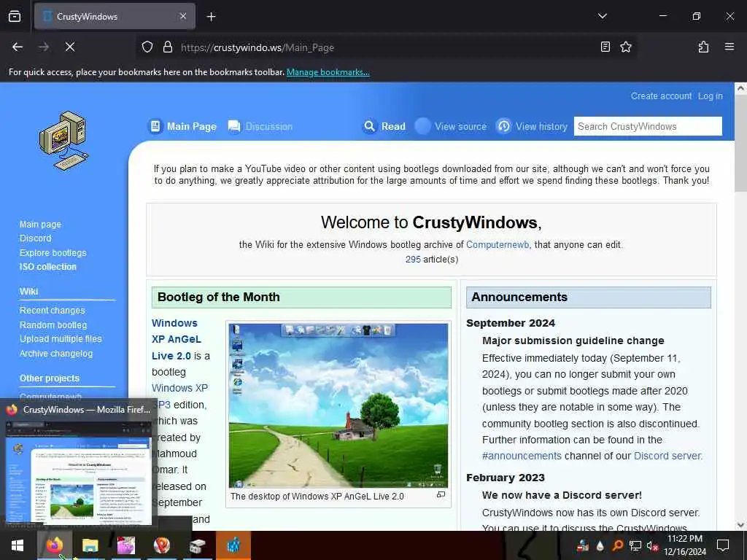747x560 pixels.
Task: Open File Explorer from taskbar
Action: (90, 545)
